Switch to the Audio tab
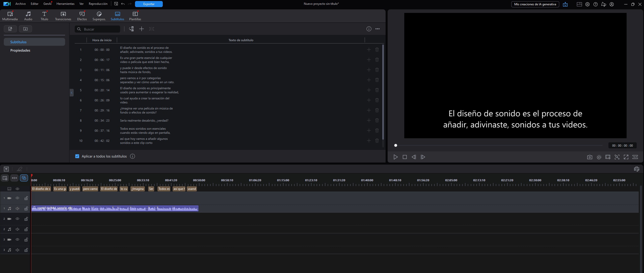 28,15
